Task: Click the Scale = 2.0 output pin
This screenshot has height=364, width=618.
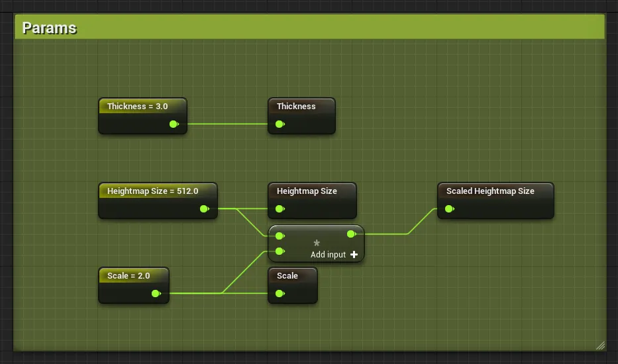Action: 156,293
